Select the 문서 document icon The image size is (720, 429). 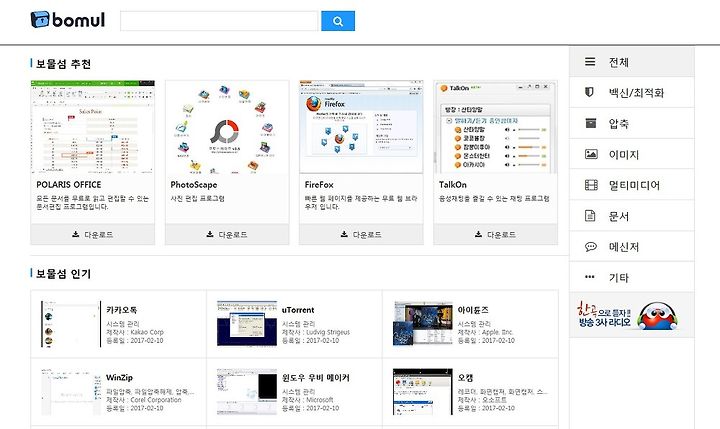[x=590, y=216]
